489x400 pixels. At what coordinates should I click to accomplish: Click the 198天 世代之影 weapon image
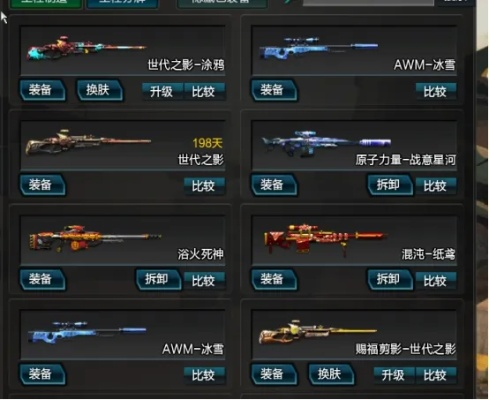point(88,142)
